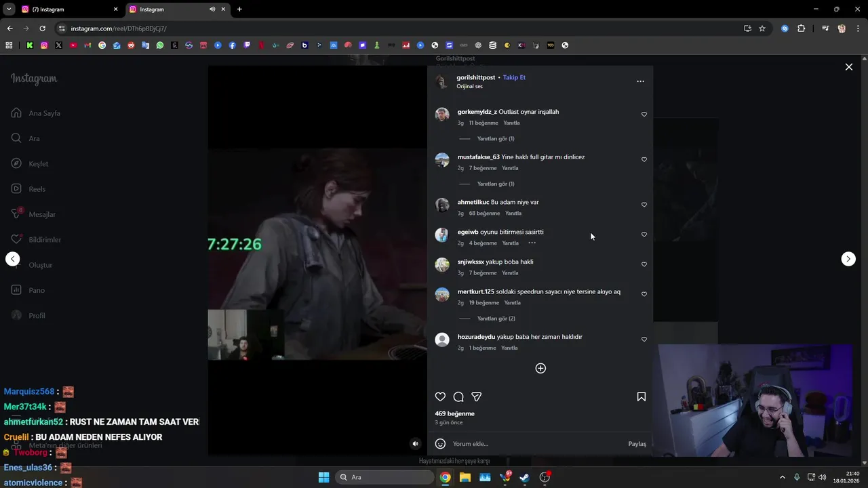Screen dimensions: 868x488
Task: Open the Chrome extensions puzzle icon
Action: click(801, 28)
